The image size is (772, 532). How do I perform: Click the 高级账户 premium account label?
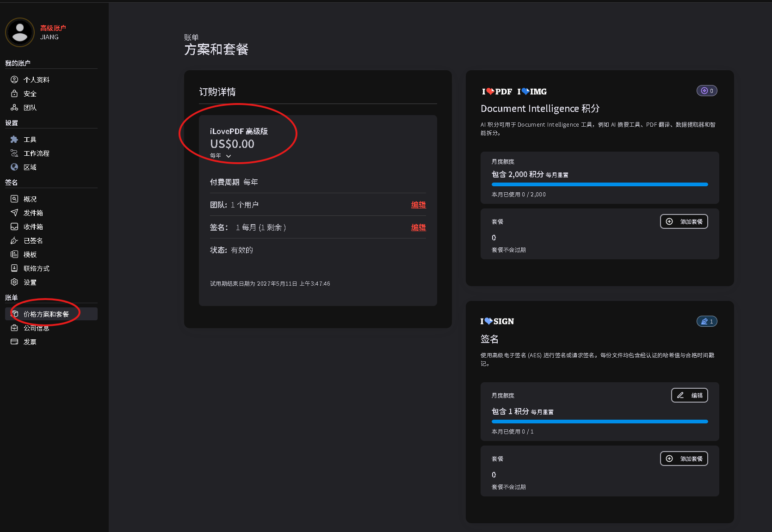coord(53,28)
